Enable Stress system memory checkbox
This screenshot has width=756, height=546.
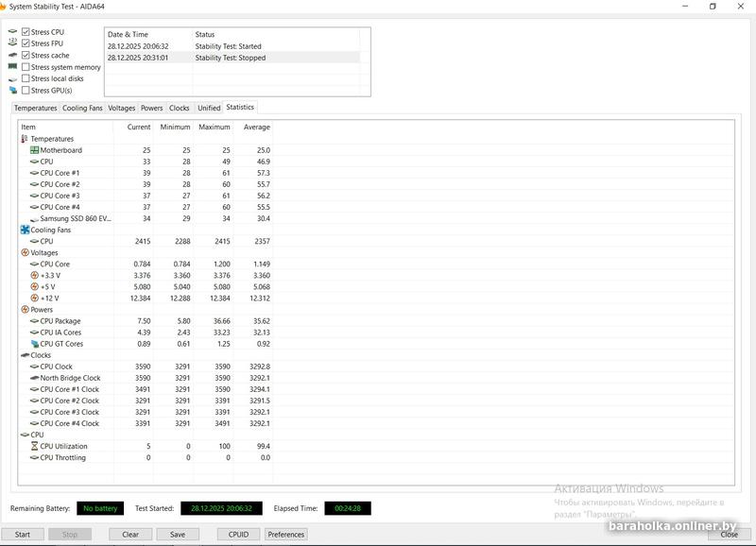point(26,67)
